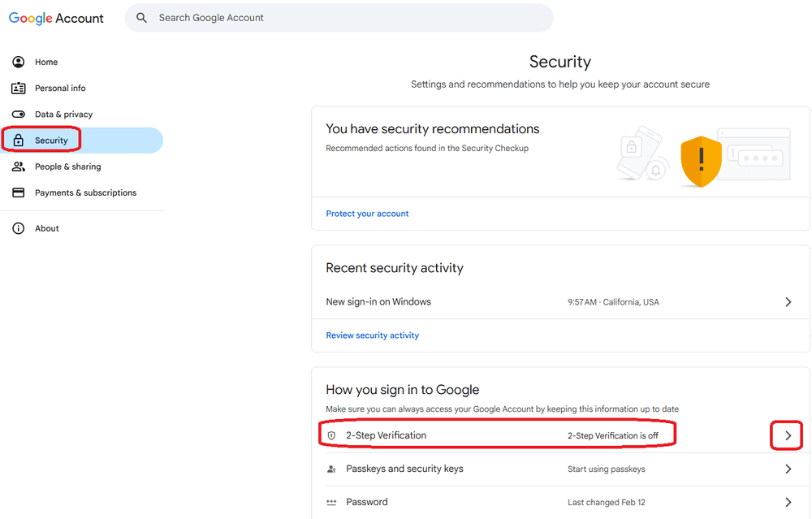Click the Security padlock icon

(x=18, y=141)
